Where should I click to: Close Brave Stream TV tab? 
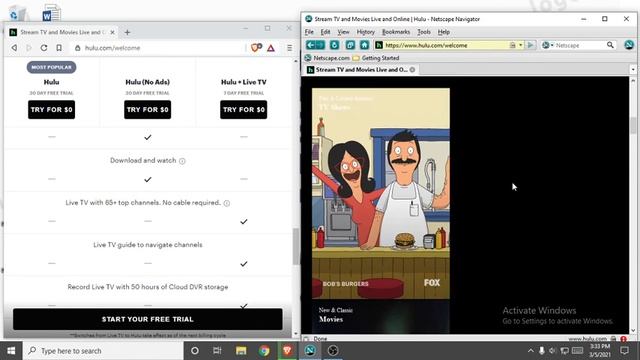(x=112, y=32)
